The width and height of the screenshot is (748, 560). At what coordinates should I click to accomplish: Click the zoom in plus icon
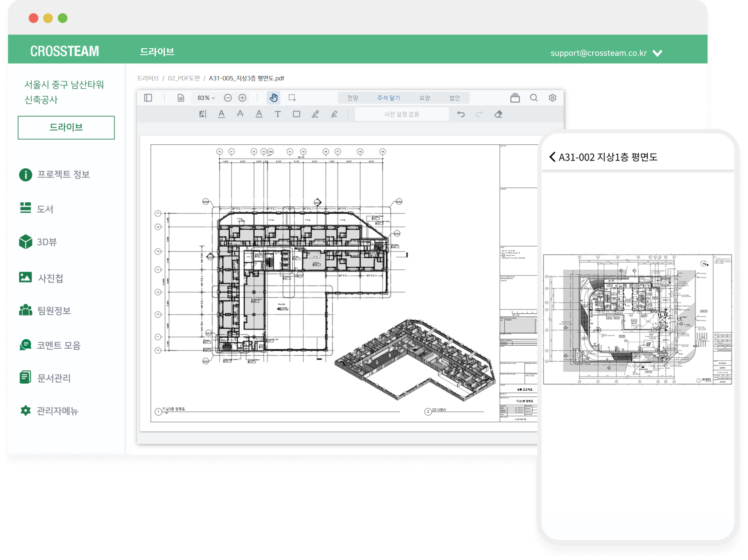point(242,98)
